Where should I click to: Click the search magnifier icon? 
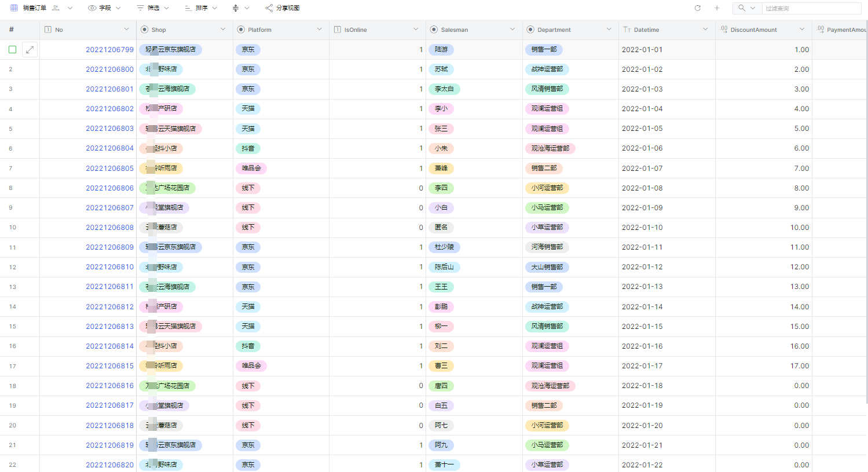[742, 8]
